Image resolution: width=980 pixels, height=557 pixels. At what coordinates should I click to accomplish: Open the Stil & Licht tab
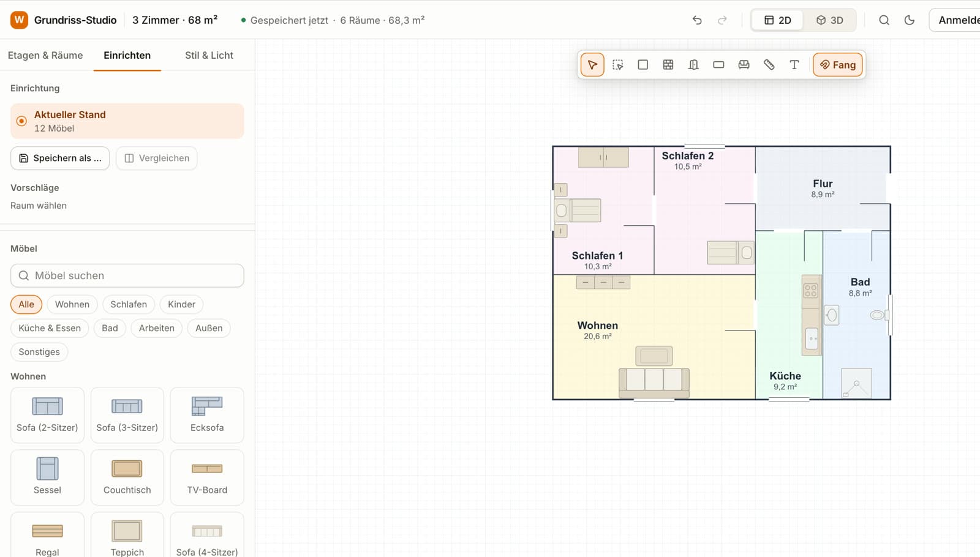(x=209, y=55)
